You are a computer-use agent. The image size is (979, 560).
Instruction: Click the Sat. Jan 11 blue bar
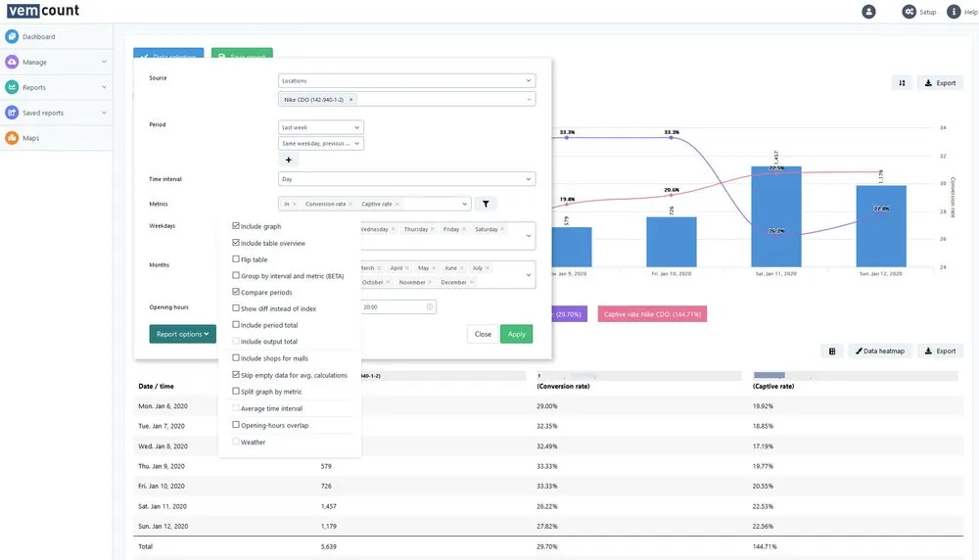click(x=776, y=216)
